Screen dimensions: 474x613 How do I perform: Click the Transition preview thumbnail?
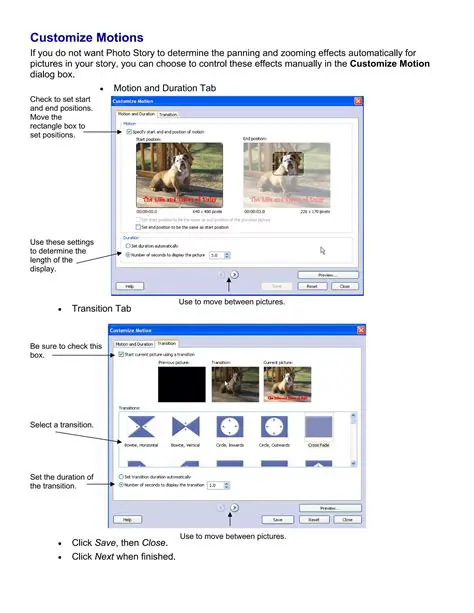pyautogui.click(x=235, y=384)
